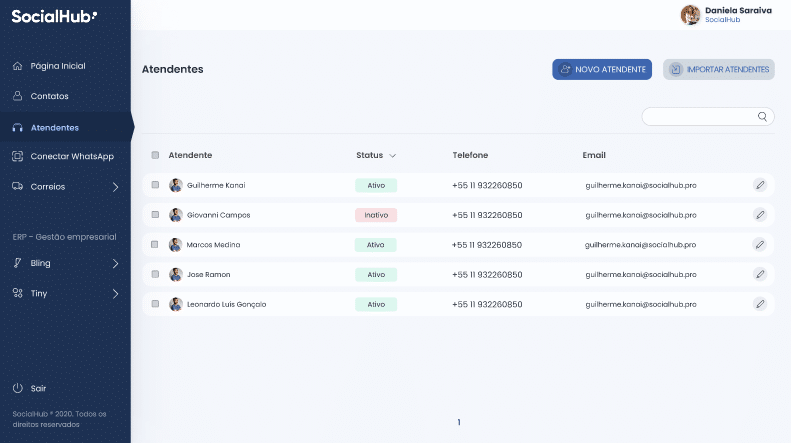Edit Marcos Medina using the pencil icon
The image size is (791, 443).
coord(759,244)
